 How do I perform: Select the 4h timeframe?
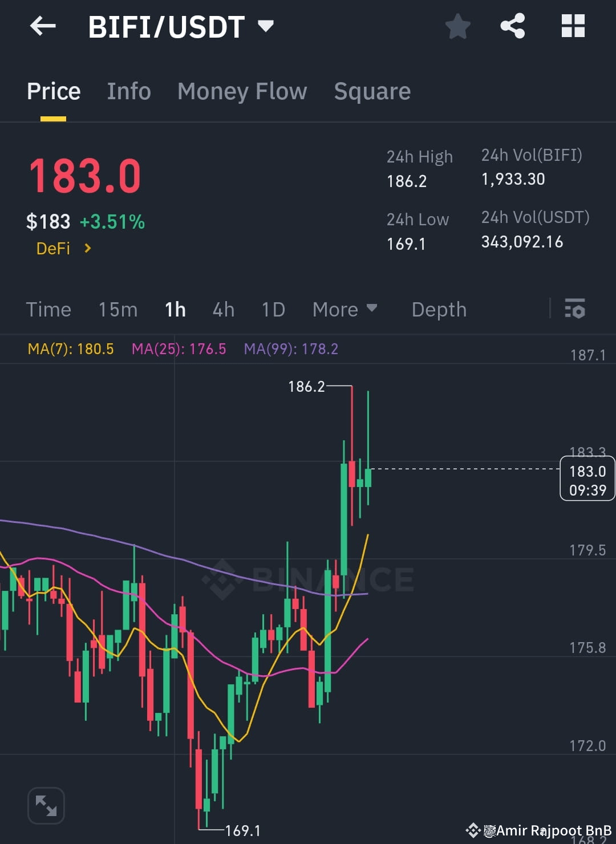point(222,310)
